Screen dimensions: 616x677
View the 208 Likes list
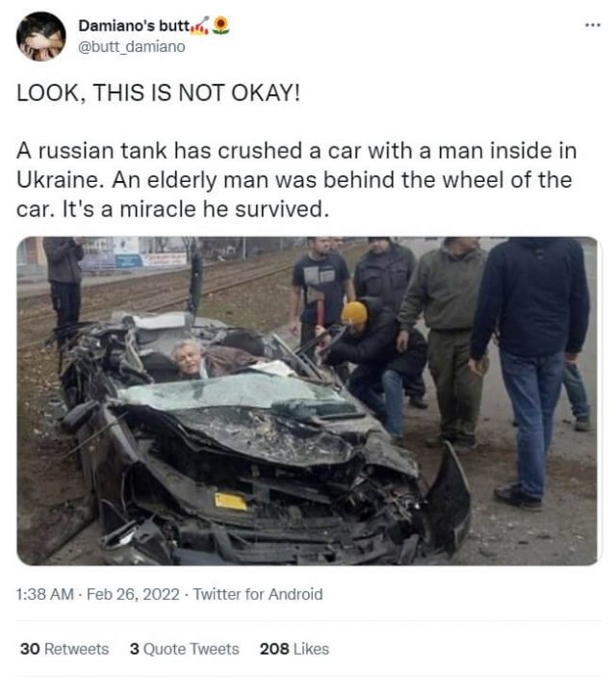(x=295, y=649)
